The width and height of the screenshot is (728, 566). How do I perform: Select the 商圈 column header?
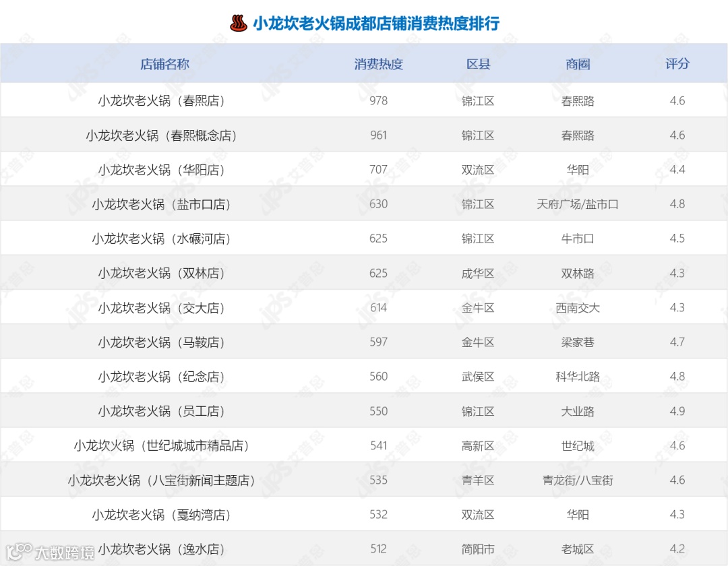click(578, 64)
